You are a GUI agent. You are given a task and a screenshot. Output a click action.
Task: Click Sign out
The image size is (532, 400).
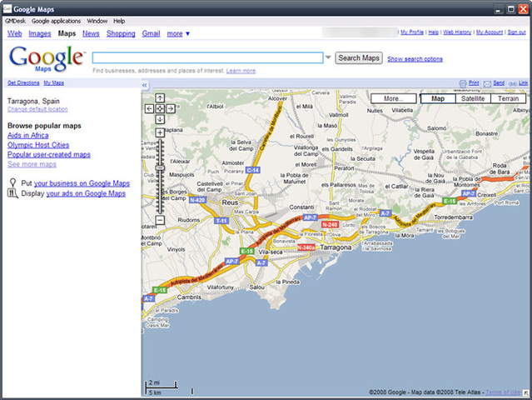tap(516, 32)
